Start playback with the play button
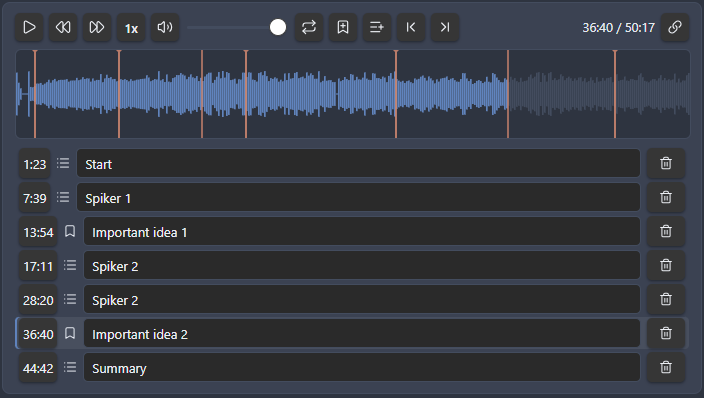 click(x=29, y=27)
